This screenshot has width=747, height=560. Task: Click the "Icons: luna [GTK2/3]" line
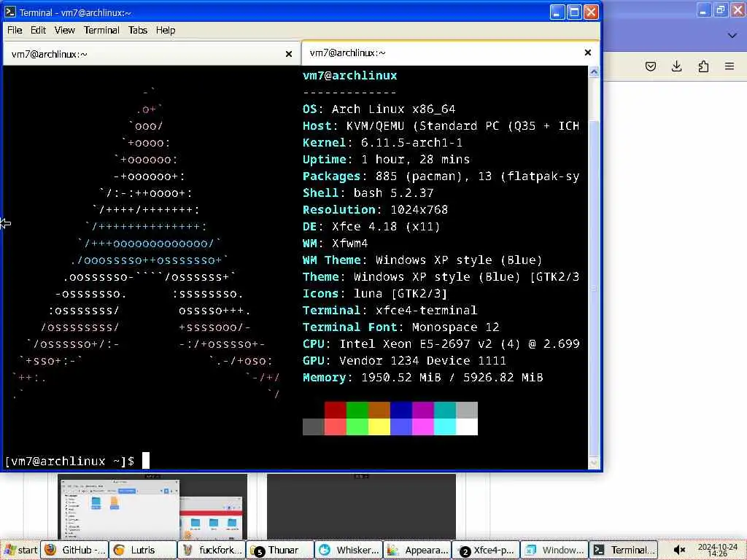coord(376,293)
